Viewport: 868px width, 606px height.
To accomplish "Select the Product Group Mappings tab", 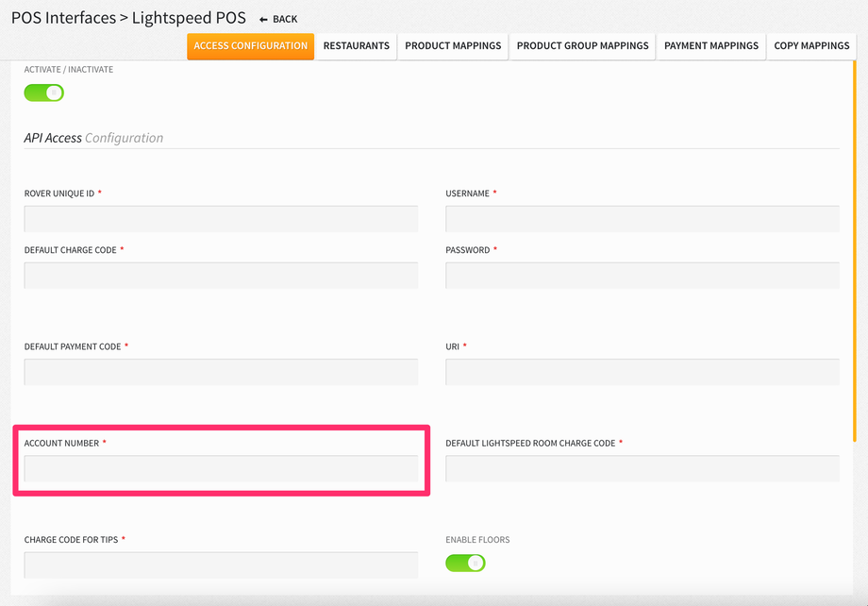I will (x=582, y=46).
